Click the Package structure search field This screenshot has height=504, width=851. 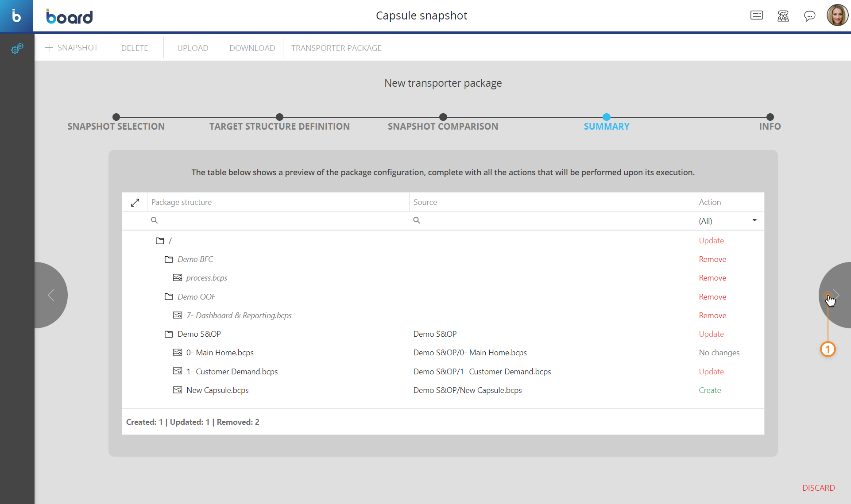pos(279,220)
